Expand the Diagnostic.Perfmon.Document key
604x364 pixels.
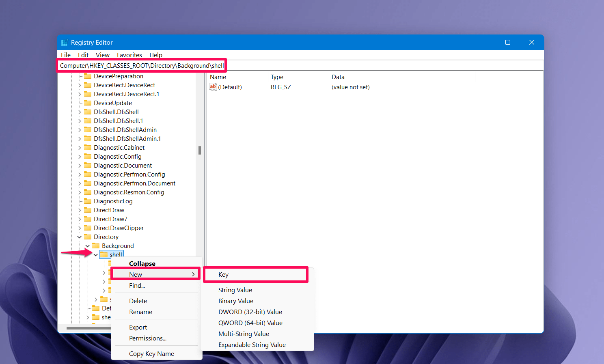click(80, 183)
